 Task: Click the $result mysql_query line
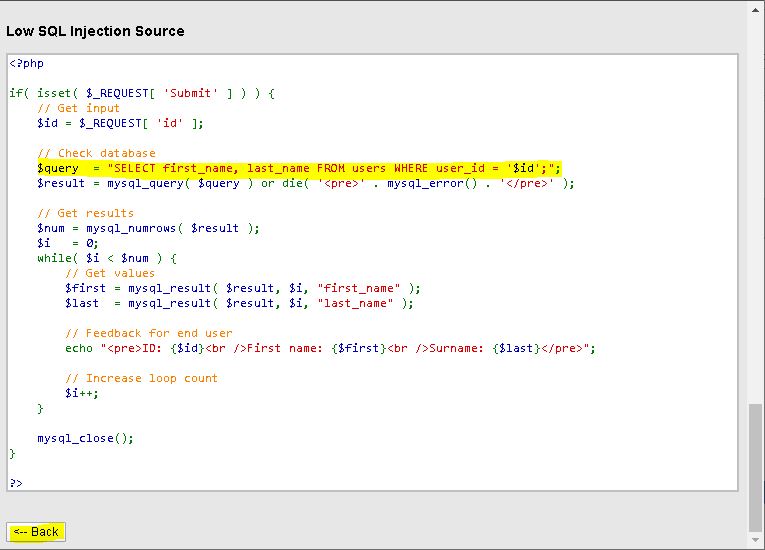[305, 183]
